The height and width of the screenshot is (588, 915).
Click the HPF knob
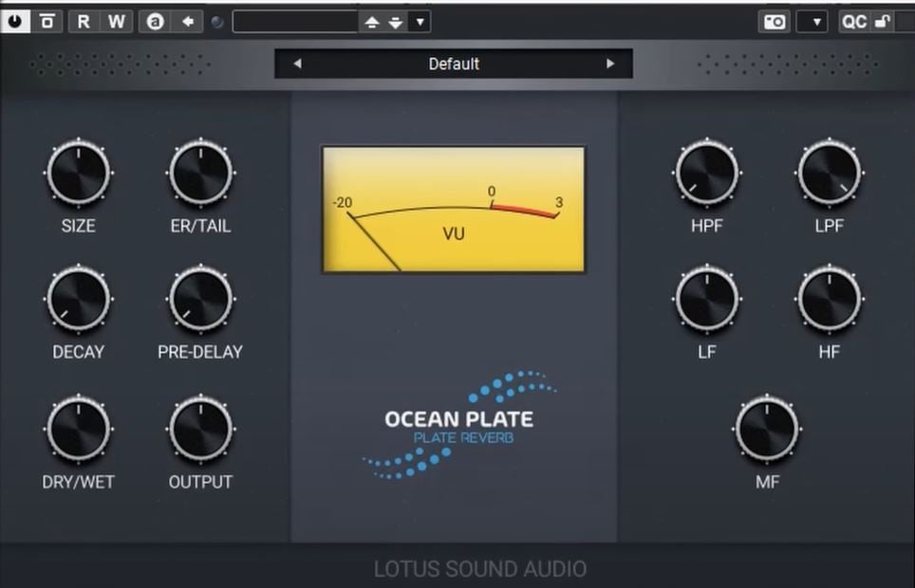point(707,173)
